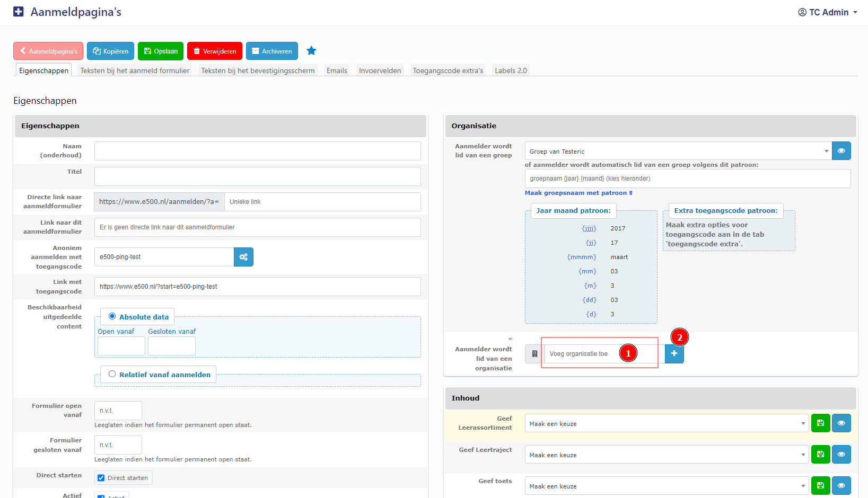Click the green save icon for Geef toets

(x=820, y=486)
